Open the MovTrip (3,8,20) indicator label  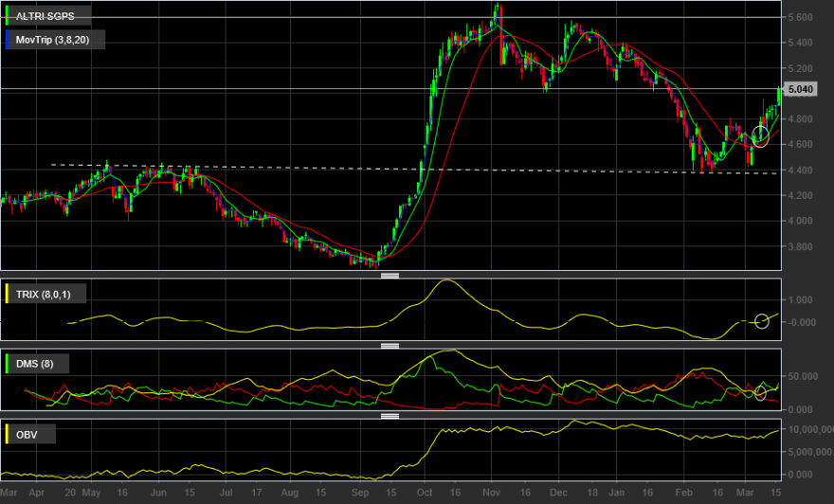tap(53, 40)
